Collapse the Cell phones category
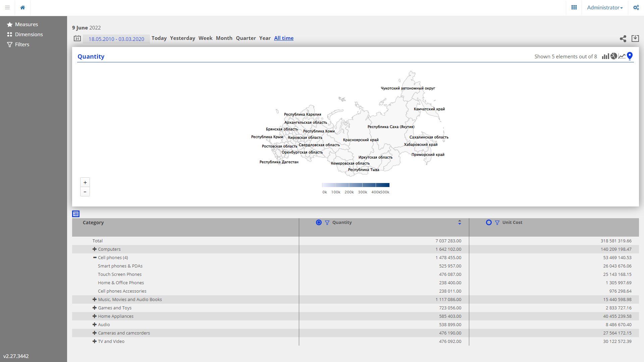The width and height of the screenshot is (644, 362). pos(95,257)
